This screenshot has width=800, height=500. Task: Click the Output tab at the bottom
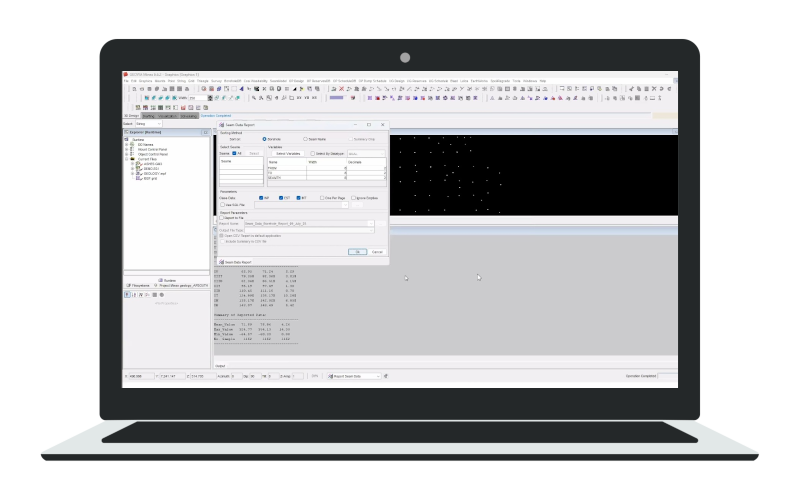(x=220, y=366)
